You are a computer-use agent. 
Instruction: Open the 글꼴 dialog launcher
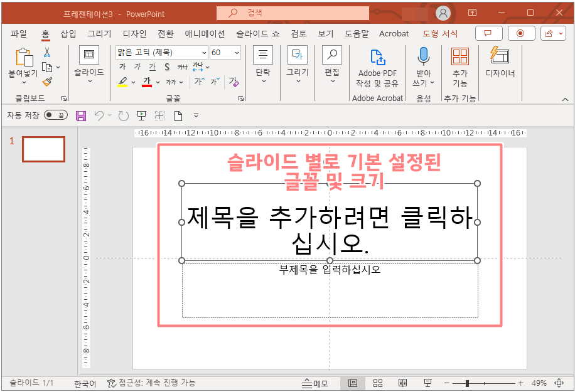click(242, 97)
